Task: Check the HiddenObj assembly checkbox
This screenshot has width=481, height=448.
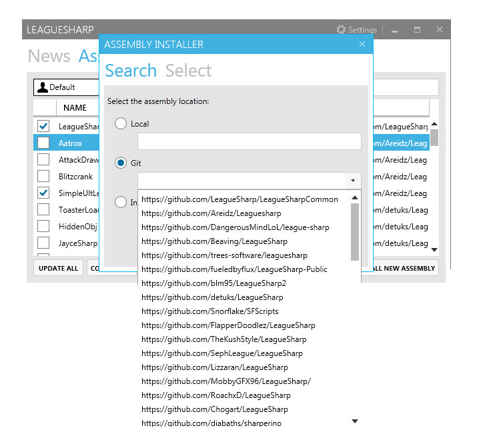Action: [x=43, y=226]
